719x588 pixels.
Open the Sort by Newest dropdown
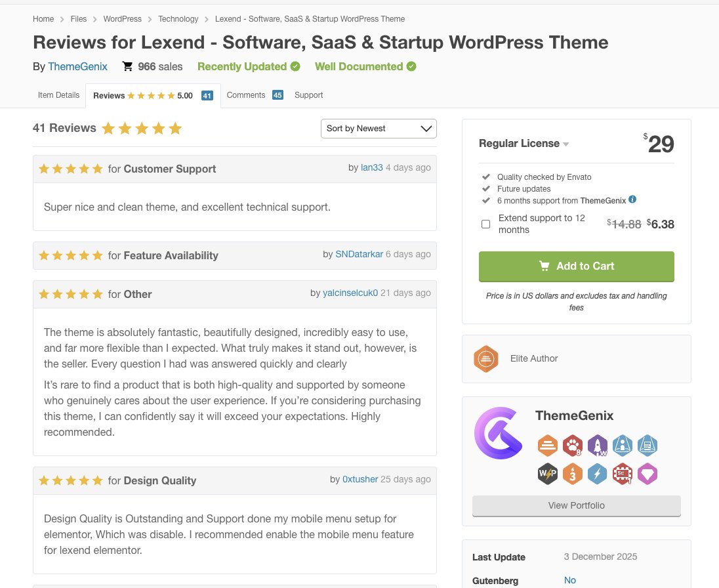tap(379, 129)
